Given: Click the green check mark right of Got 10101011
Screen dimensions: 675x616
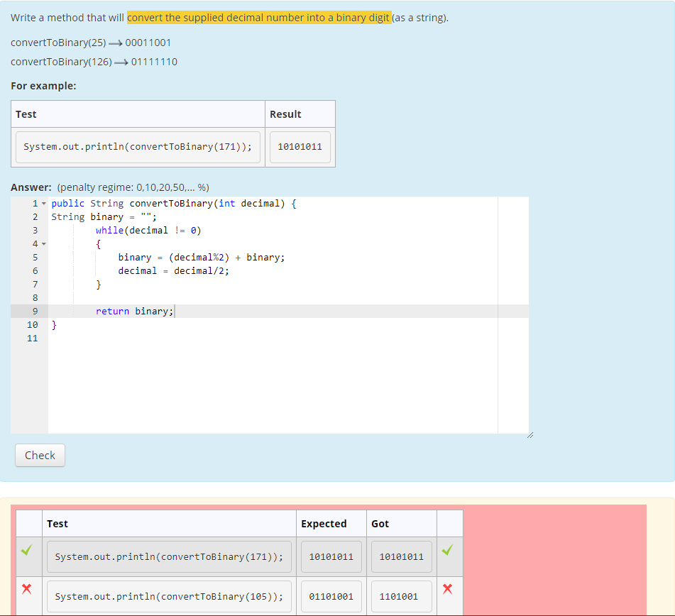Looking at the screenshot, I should [447, 550].
